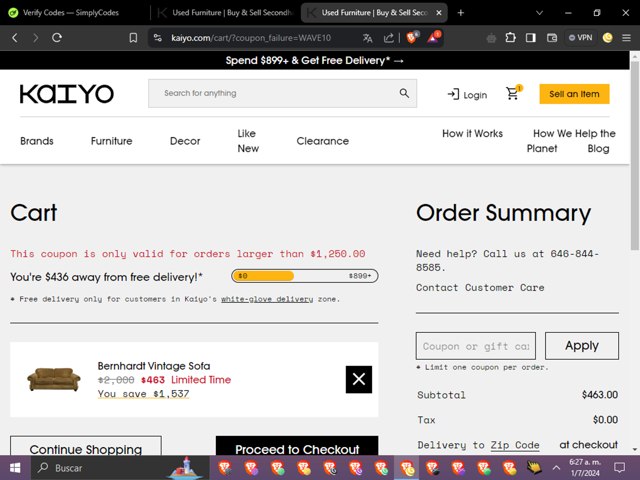Image resolution: width=640 pixels, height=480 pixels.
Task: Open the Clearance menu
Action: pyautogui.click(x=322, y=141)
